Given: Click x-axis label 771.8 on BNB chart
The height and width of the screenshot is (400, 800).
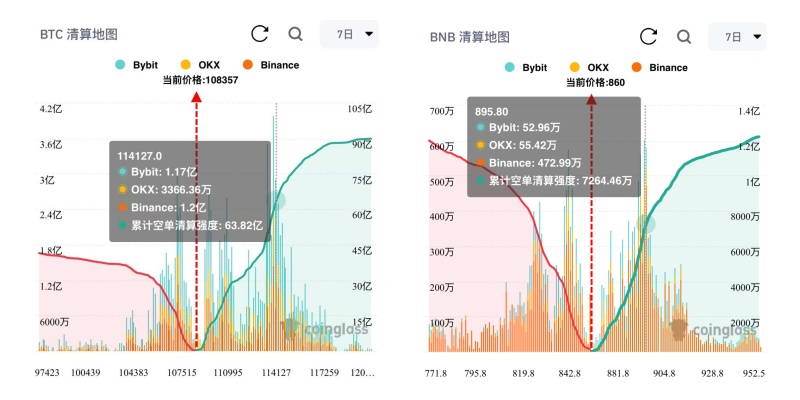Looking at the screenshot, I should click(x=436, y=373).
